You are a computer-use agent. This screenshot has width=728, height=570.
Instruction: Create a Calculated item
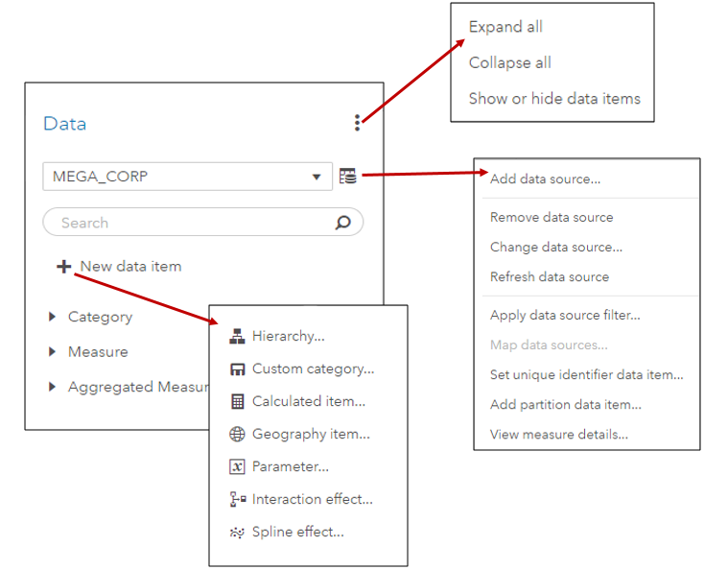tap(307, 401)
